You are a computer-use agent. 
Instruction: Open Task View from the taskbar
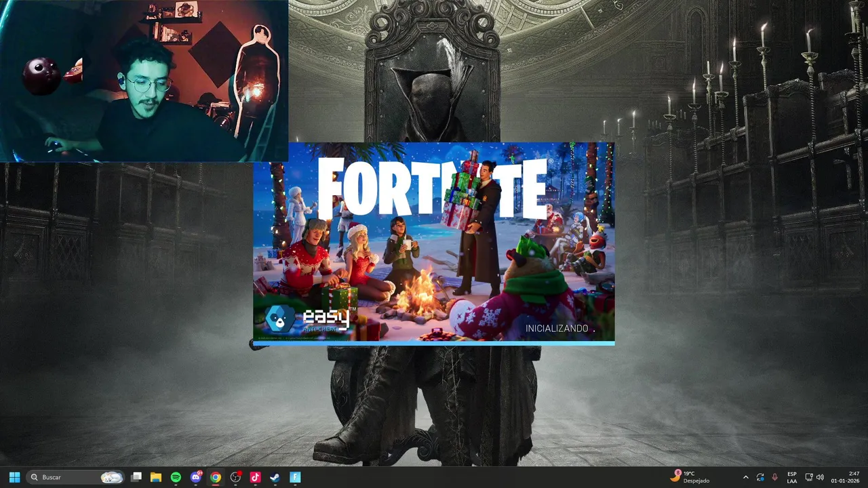[136, 477]
